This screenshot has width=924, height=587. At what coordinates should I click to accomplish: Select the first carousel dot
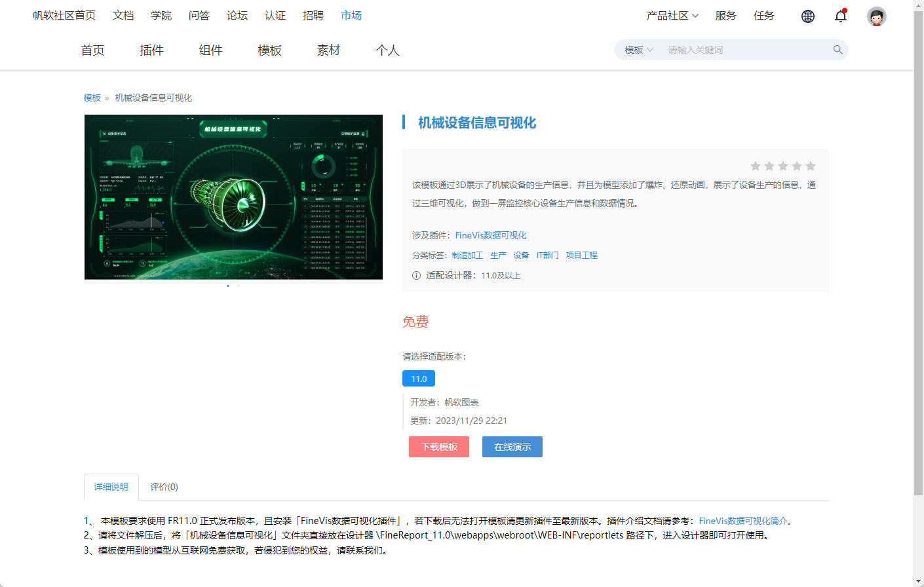pos(228,286)
